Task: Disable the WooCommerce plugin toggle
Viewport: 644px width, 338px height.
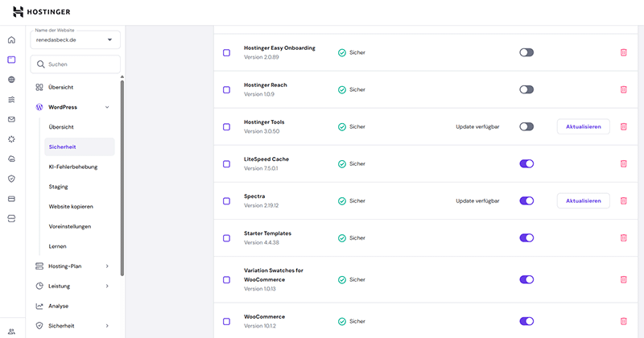Action: [x=526, y=321]
